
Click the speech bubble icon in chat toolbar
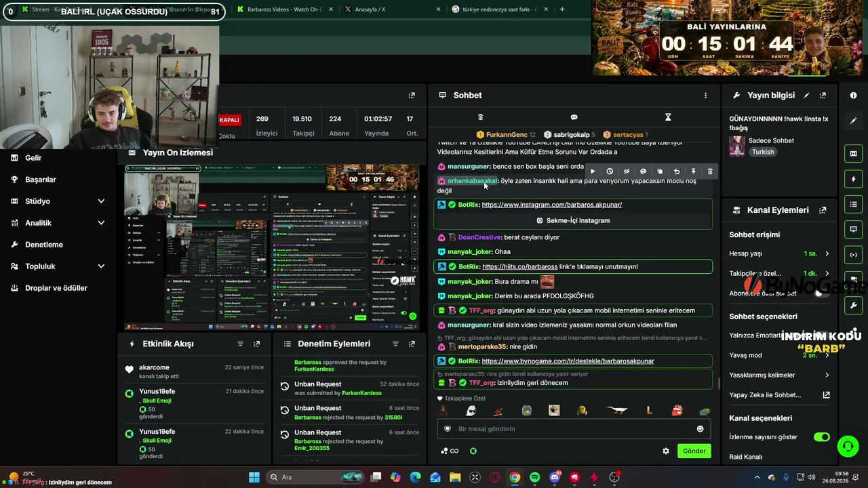click(574, 117)
